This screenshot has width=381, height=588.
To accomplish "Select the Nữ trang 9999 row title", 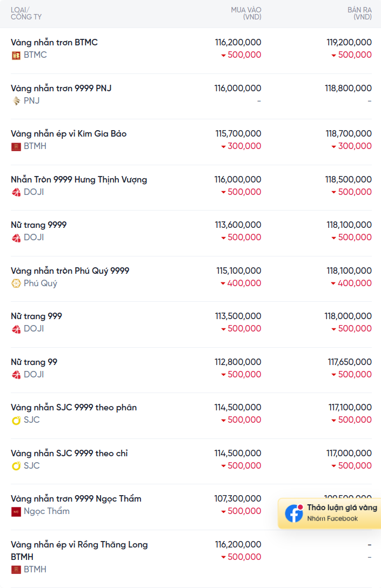I will (39, 225).
